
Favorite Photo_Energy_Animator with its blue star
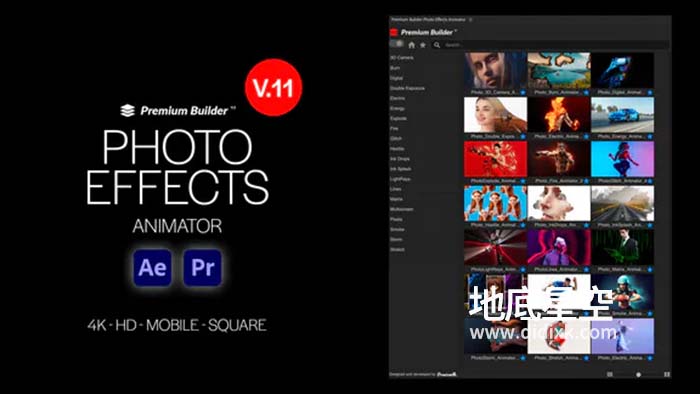650,137
